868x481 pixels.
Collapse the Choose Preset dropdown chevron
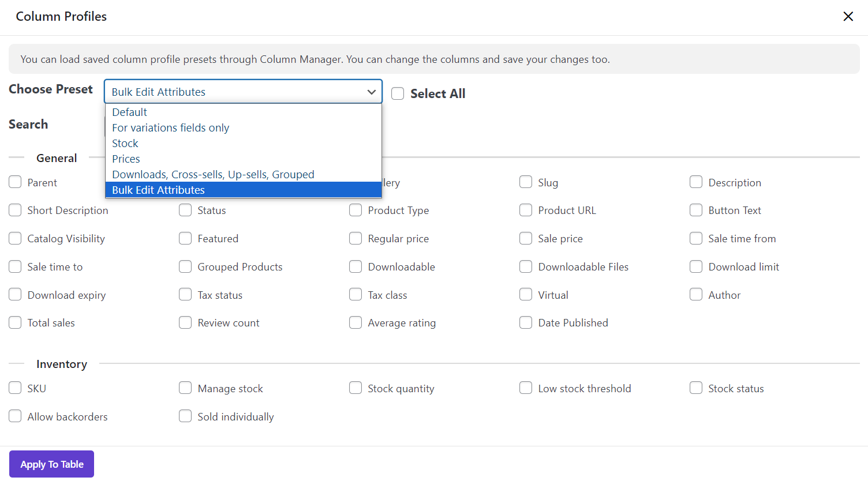(x=371, y=92)
